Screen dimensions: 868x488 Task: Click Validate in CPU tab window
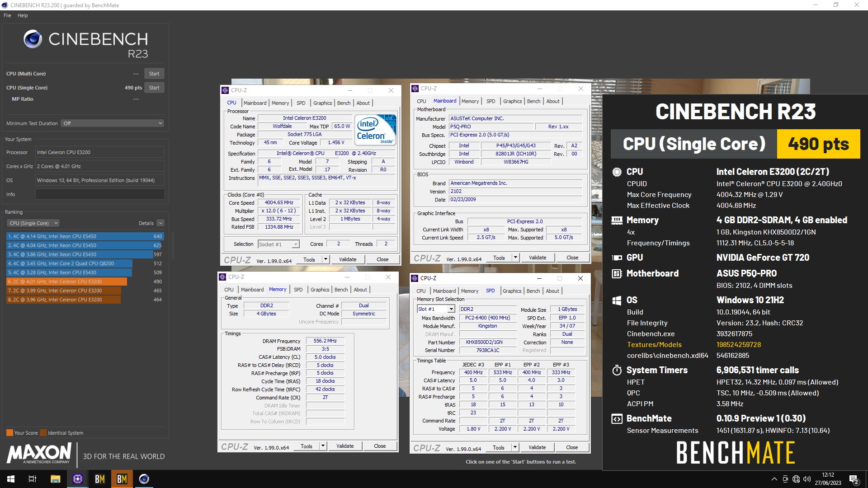pos(348,259)
